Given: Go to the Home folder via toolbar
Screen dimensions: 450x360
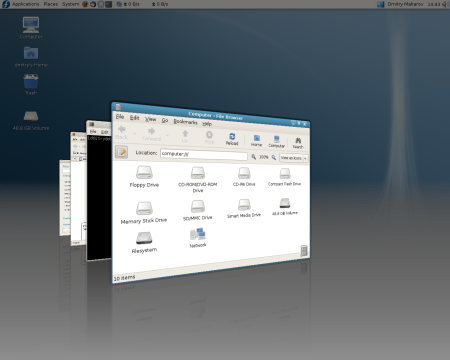Looking at the screenshot, I should [x=256, y=140].
